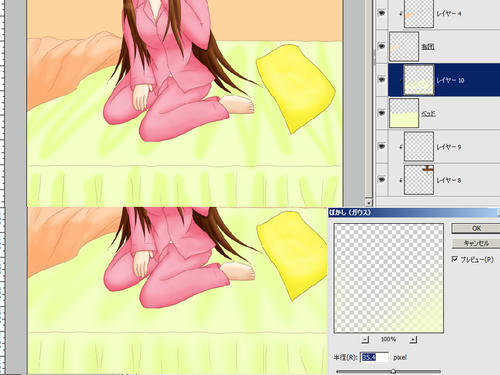This screenshot has height=375, width=500.
Task: Select the ベッド layer thumbnail
Action: (404, 113)
